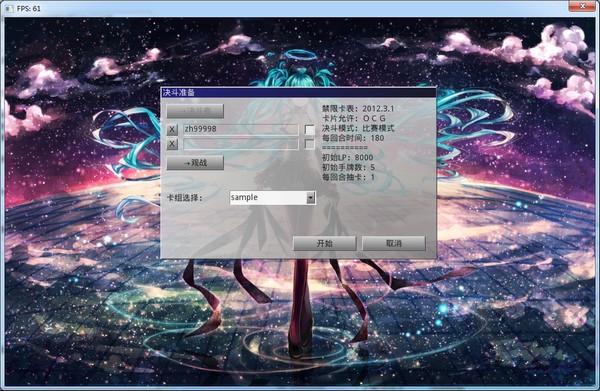
Task: Click the 卡片允许: OCG text
Action: (x=354, y=118)
